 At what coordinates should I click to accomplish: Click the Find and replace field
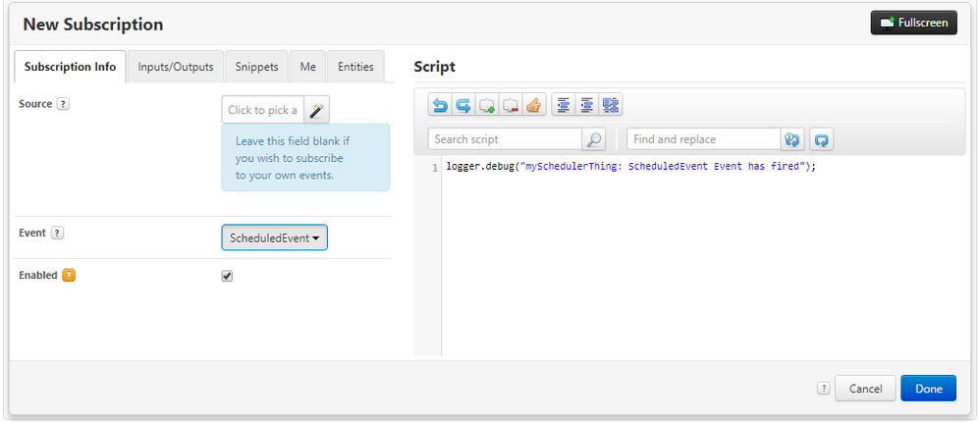(x=704, y=139)
